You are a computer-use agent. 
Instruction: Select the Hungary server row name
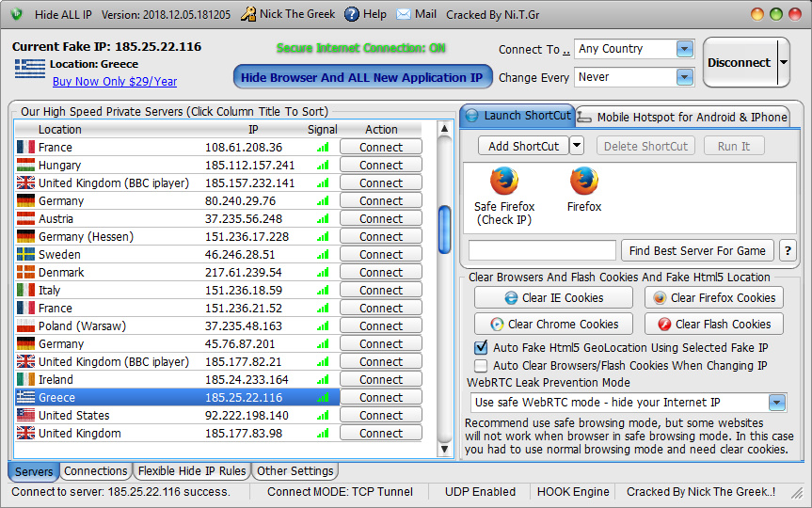(x=59, y=166)
